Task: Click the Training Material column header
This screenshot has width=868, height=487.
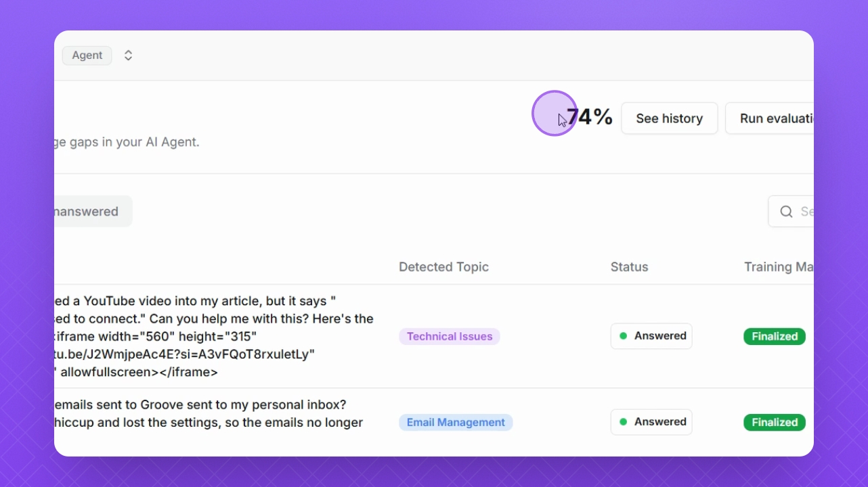Action: pyautogui.click(x=778, y=267)
